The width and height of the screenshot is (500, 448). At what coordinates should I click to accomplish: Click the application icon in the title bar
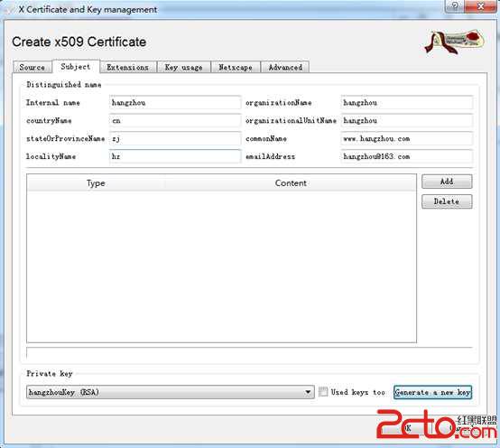coord(9,9)
